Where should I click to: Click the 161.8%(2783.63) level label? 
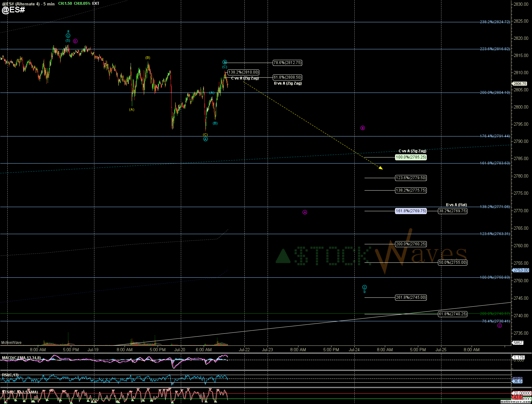[x=495, y=163]
